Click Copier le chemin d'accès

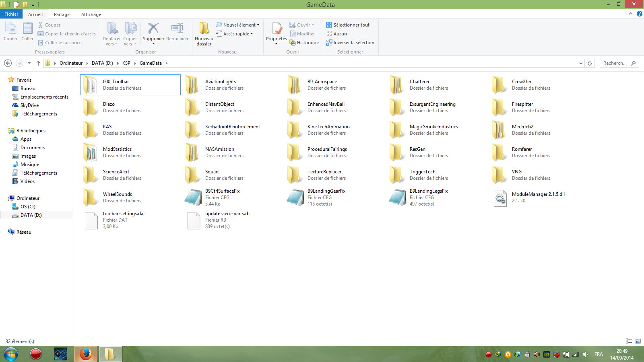66,34
